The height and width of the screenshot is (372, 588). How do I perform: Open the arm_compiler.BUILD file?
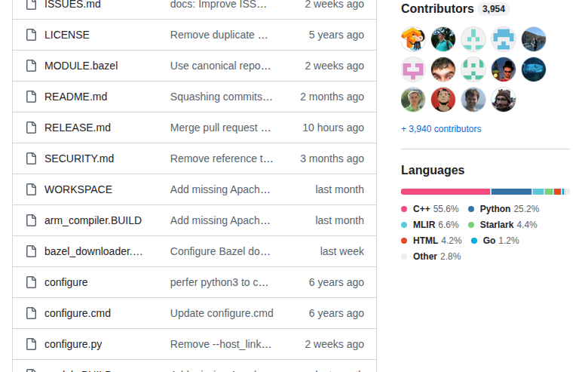pos(93,221)
